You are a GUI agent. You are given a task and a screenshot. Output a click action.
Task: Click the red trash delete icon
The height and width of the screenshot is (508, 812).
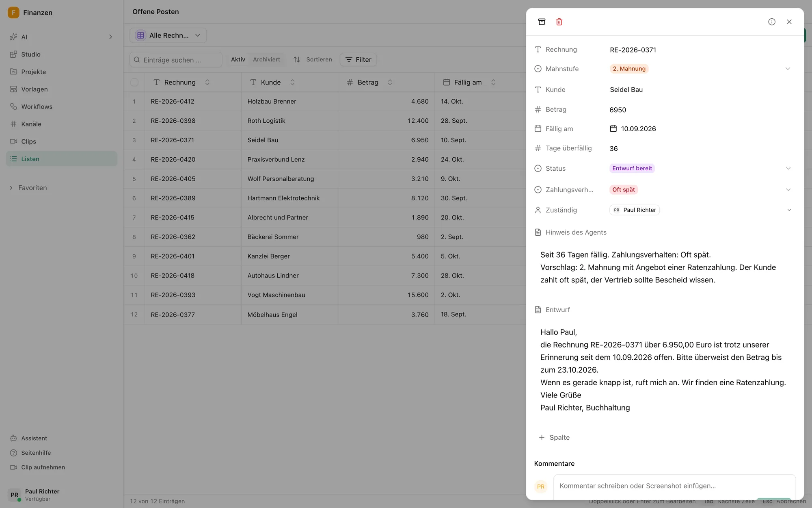[559, 22]
